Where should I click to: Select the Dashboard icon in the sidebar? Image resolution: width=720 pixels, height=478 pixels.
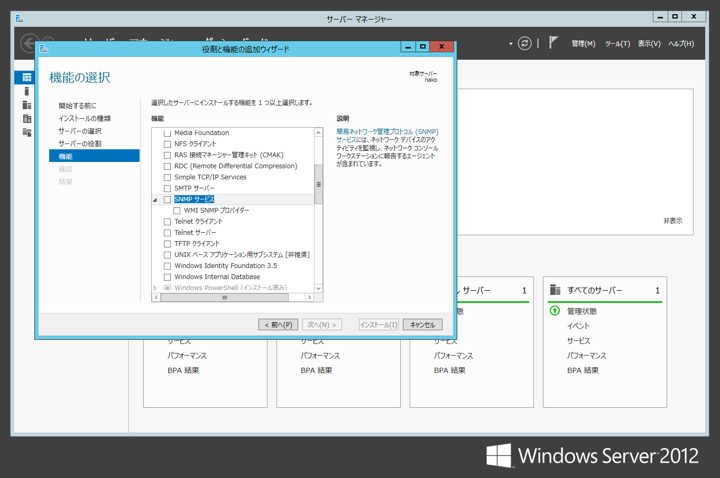[27, 77]
